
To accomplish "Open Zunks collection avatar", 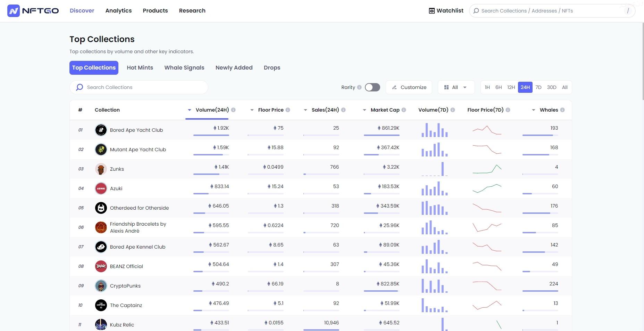I will 101,169.
